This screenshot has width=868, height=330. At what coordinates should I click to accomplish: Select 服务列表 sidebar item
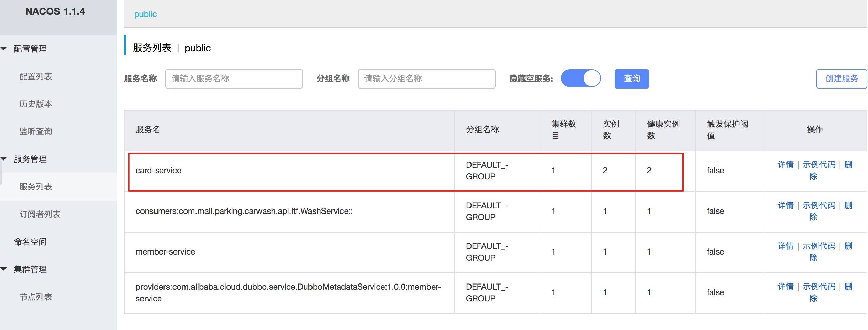coord(36,187)
